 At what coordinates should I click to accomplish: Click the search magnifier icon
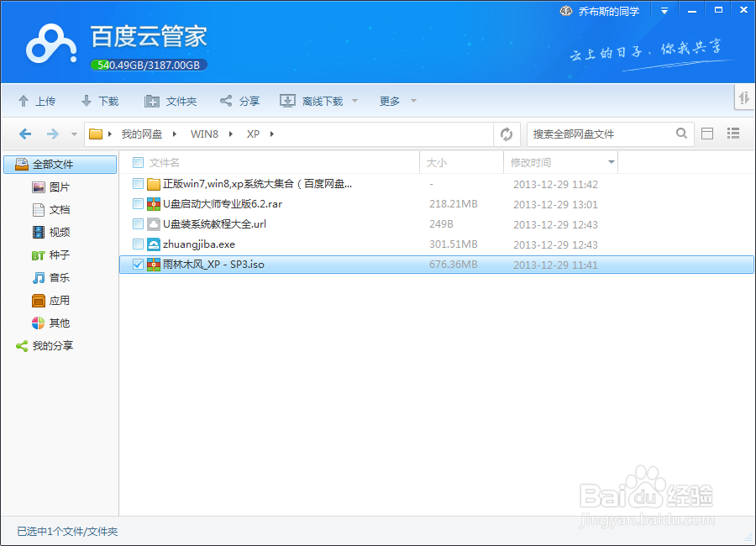[681, 133]
